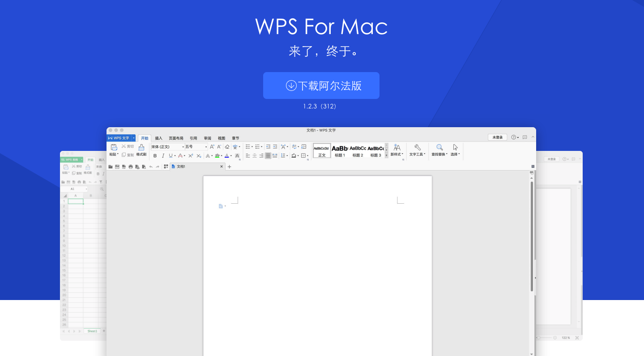
Task: Apply the 正文 style
Action: [322, 150]
